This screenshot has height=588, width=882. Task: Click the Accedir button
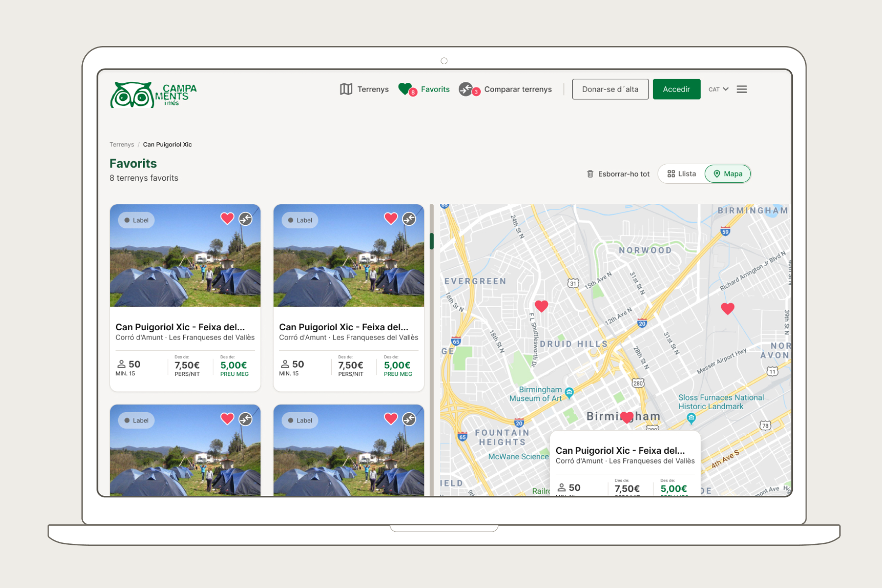[x=676, y=89]
